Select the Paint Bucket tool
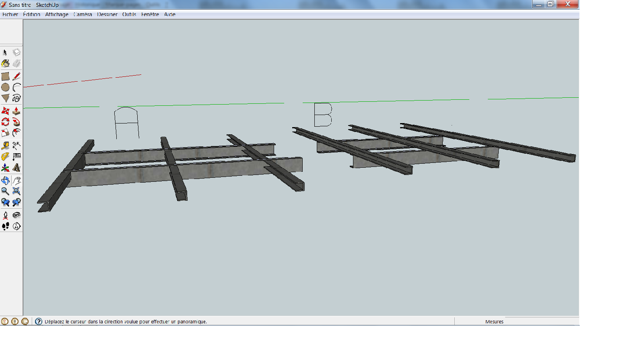The image size is (644, 362). [5, 64]
